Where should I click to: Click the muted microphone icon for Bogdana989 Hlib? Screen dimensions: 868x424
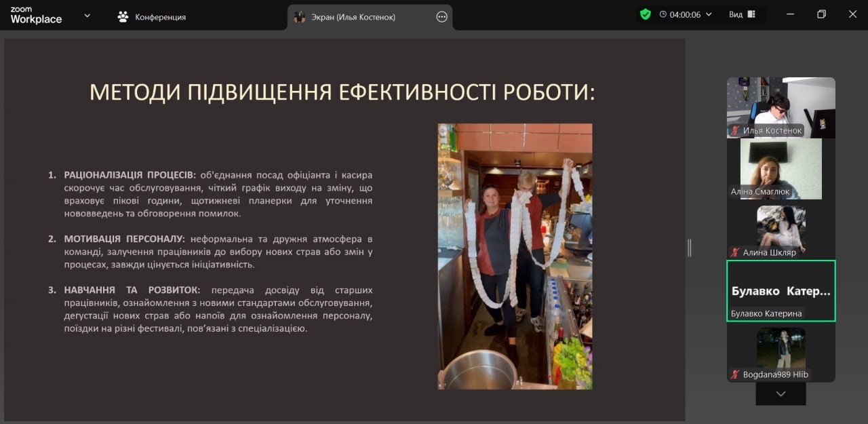click(x=734, y=374)
